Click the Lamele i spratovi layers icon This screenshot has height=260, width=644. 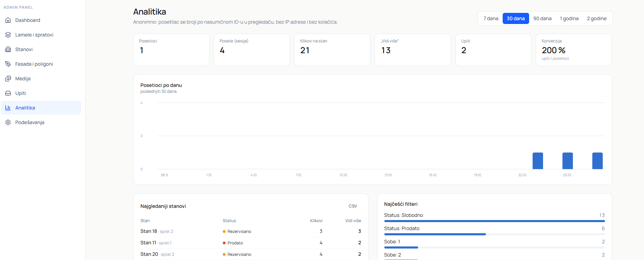tap(8, 35)
